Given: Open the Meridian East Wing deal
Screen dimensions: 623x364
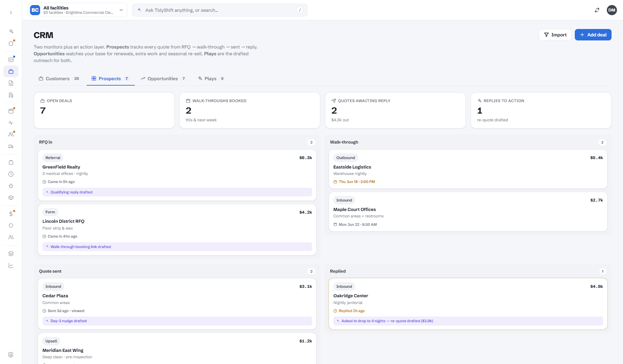Looking at the screenshot, I should tap(177, 349).
